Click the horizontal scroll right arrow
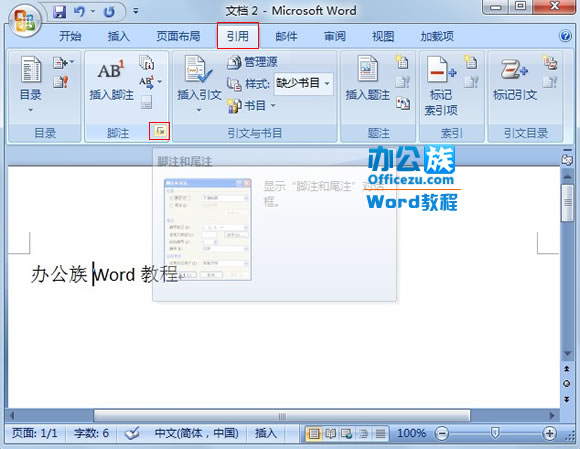 [553, 416]
